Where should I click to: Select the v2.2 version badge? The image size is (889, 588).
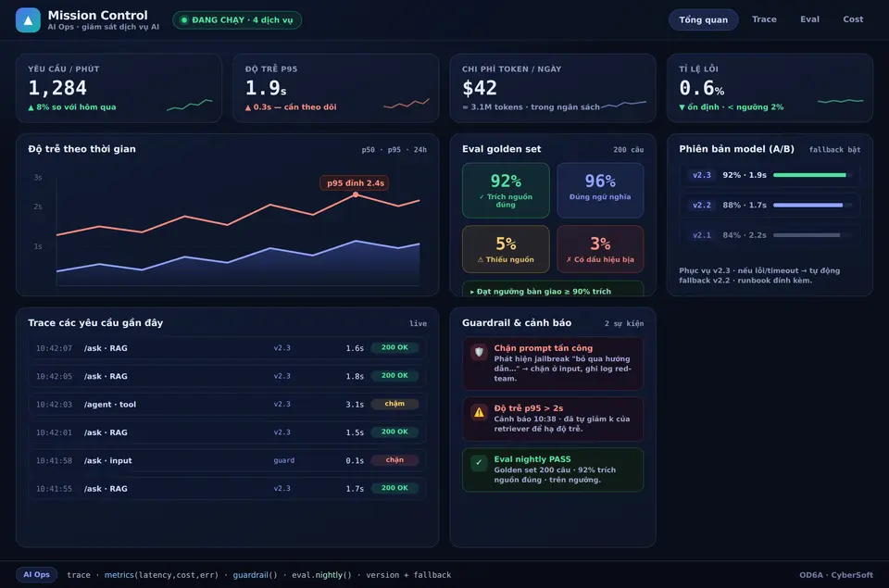click(701, 205)
